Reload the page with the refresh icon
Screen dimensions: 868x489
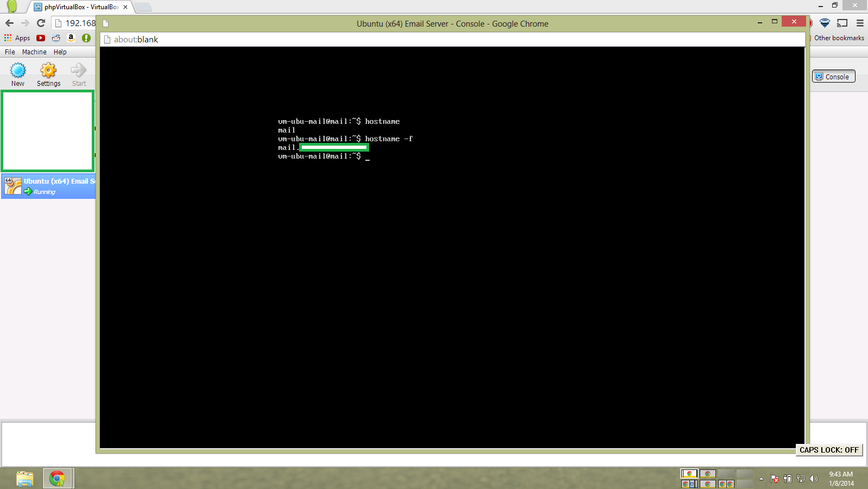(41, 23)
